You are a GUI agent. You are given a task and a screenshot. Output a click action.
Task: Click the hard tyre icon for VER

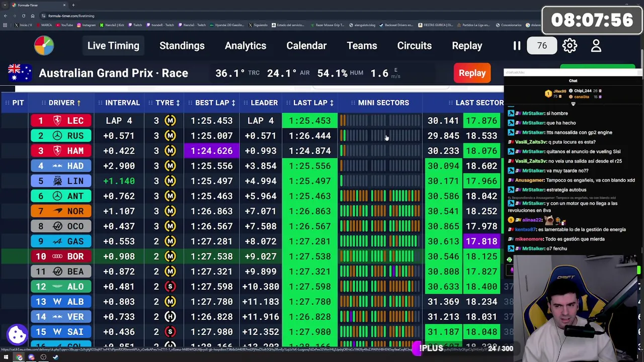pyautogui.click(x=170, y=317)
